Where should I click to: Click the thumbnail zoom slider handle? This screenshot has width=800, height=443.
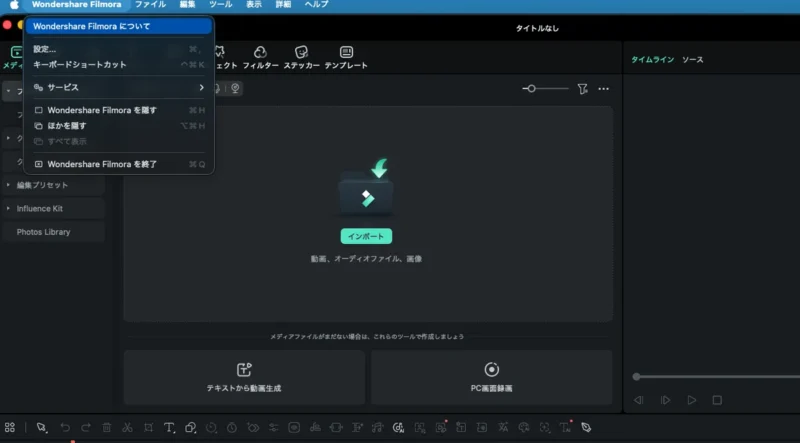531,89
